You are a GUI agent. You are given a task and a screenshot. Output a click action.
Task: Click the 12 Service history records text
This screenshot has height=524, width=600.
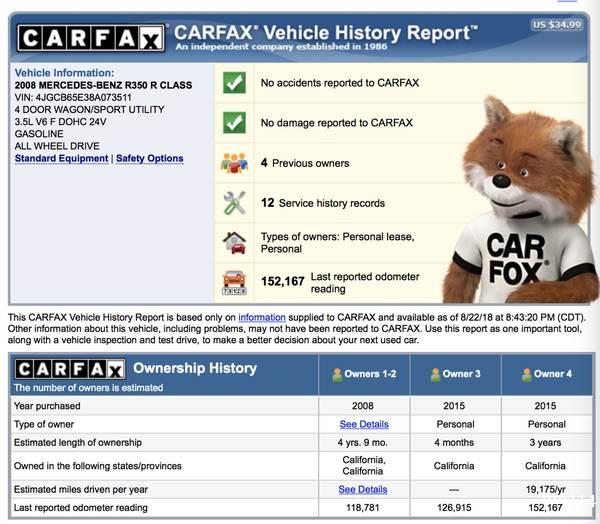323,203
